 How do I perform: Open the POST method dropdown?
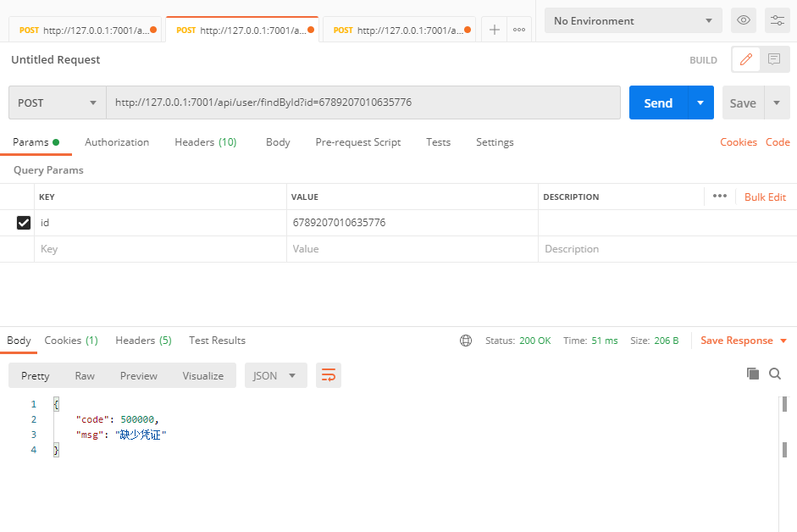click(57, 103)
